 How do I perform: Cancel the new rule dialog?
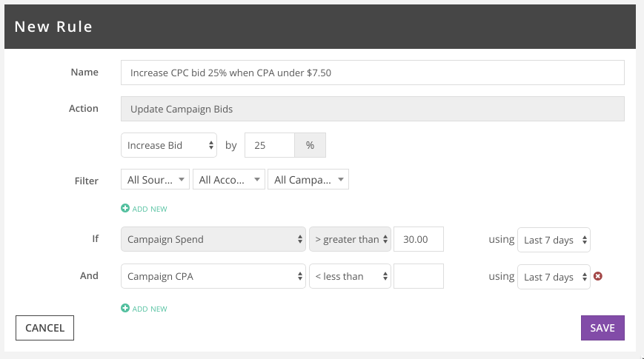click(x=44, y=328)
